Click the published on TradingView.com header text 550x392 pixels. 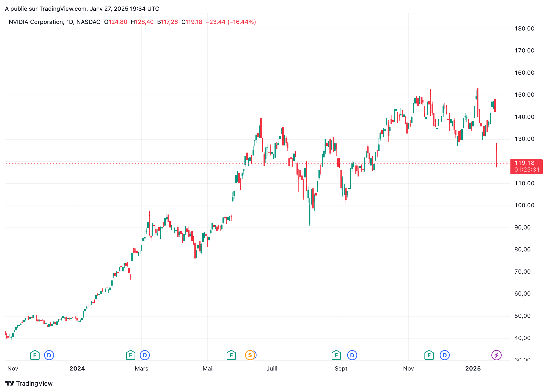[82, 9]
